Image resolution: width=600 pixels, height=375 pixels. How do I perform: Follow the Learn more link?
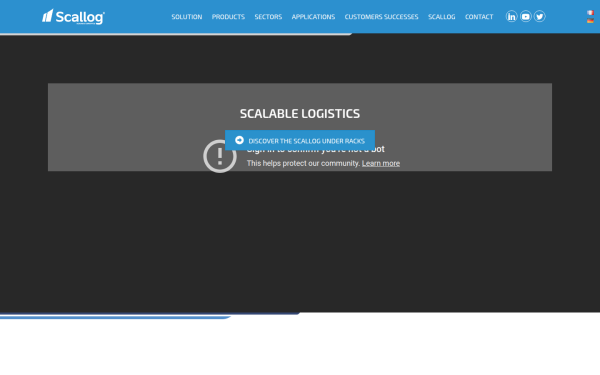coord(381,163)
